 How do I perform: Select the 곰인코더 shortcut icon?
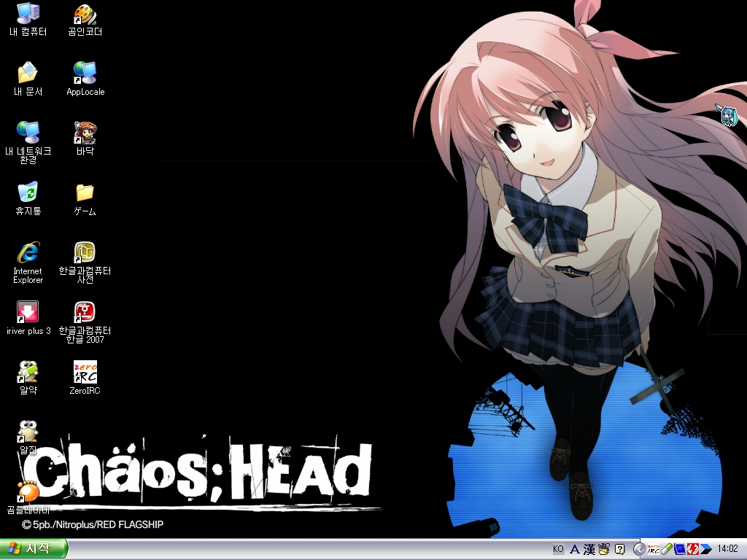85,19
